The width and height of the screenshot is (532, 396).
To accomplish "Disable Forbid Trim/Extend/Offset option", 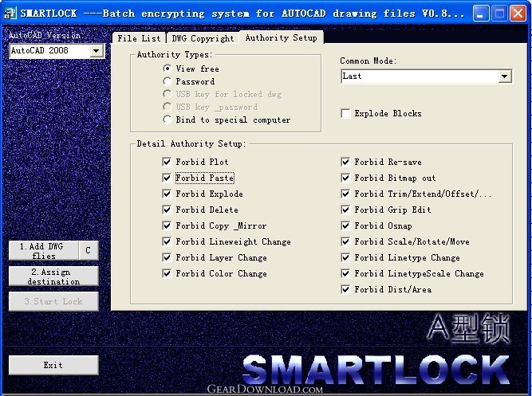I will pyautogui.click(x=345, y=194).
